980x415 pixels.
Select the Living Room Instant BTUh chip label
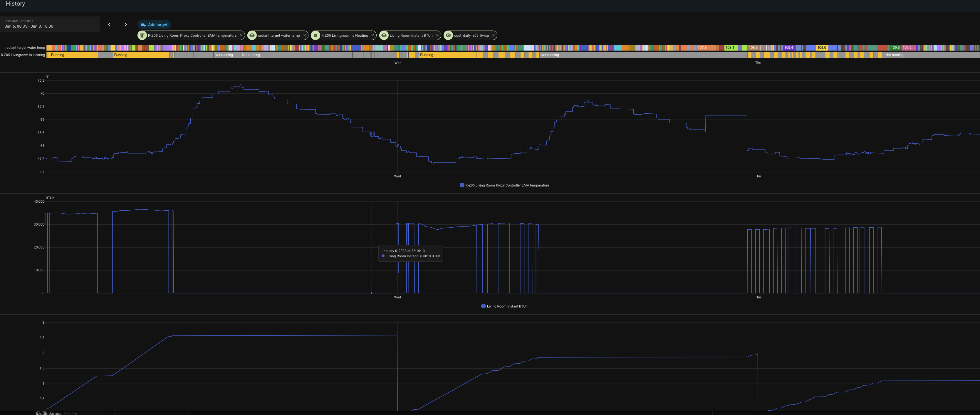pyautogui.click(x=411, y=35)
